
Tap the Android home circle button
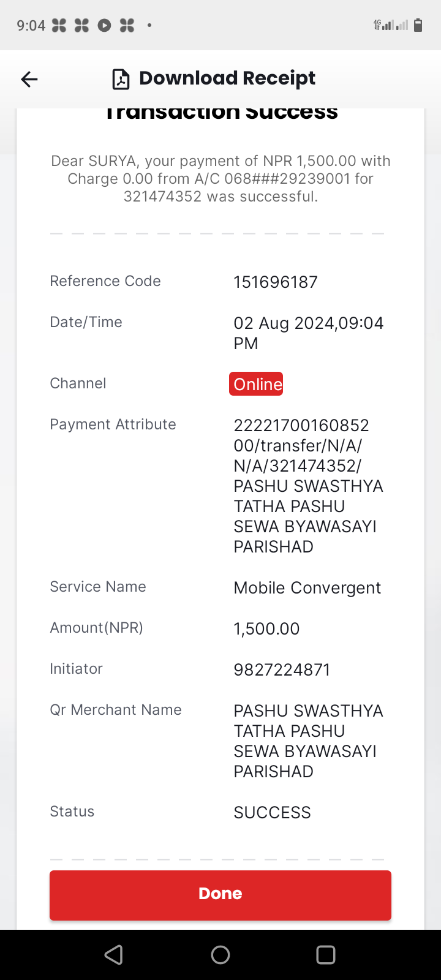click(x=221, y=955)
